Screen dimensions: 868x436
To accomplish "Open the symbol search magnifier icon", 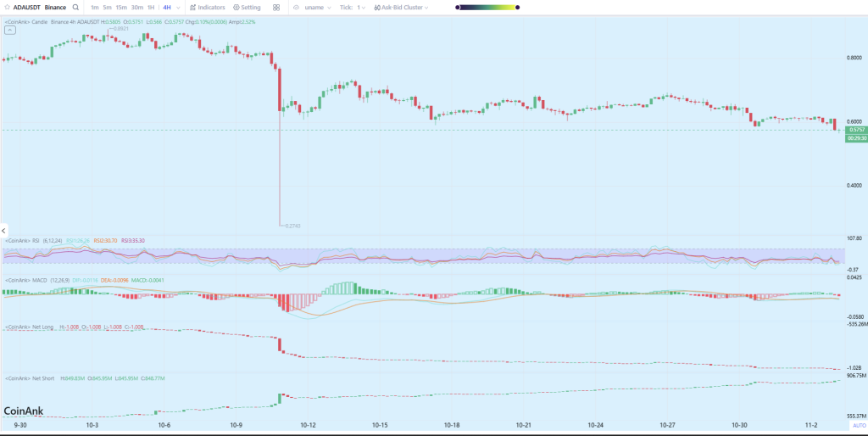I will click(75, 8).
